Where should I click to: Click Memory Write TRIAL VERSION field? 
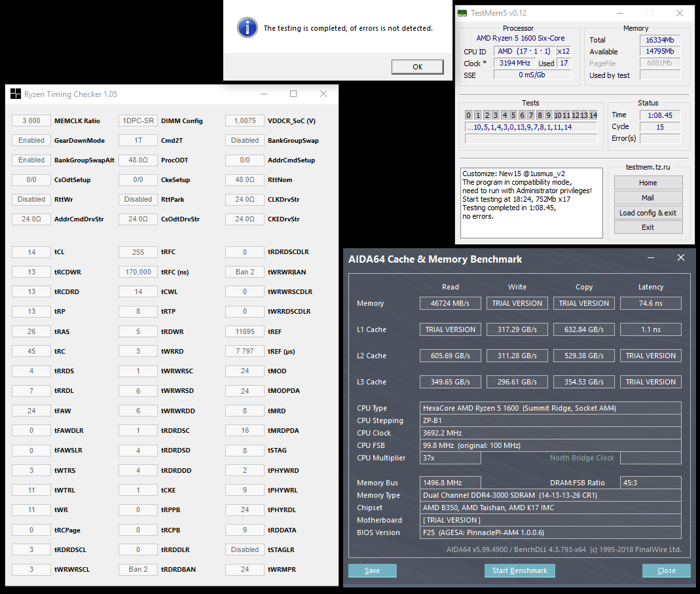[x=517, y=303]
